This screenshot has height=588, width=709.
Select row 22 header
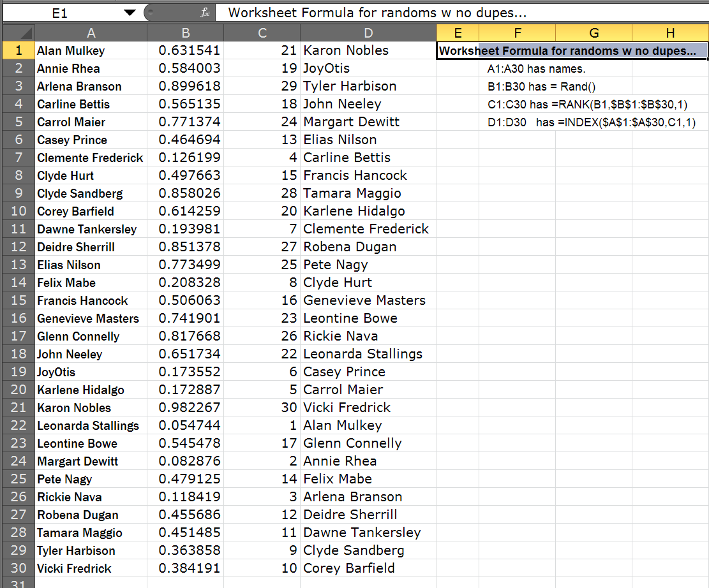19,425
